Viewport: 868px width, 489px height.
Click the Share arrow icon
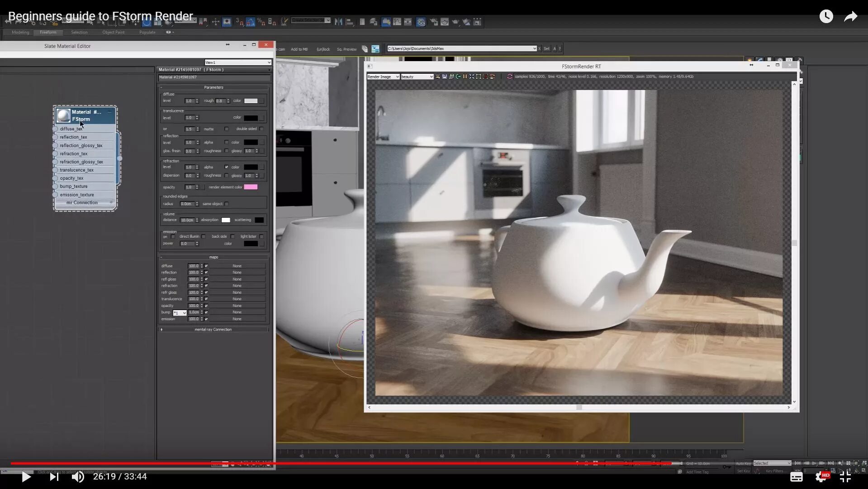pyautogui.click(x=851, y=17)
